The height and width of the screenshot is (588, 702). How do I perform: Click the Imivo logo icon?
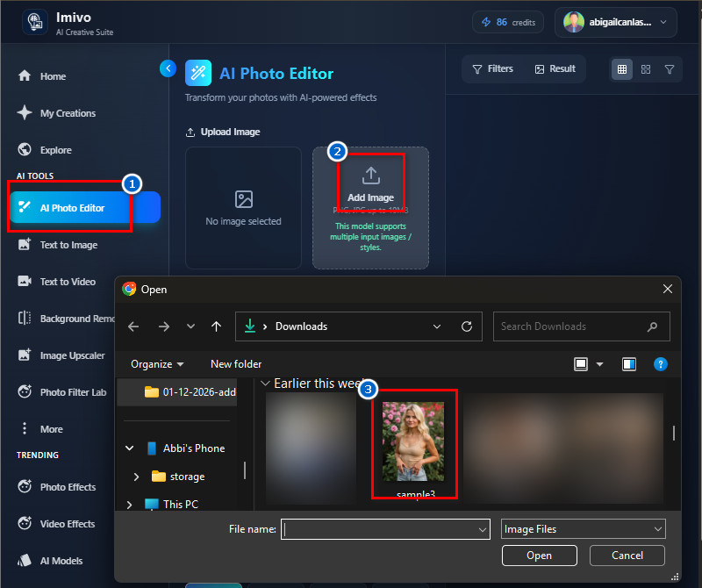click(35, 22)
